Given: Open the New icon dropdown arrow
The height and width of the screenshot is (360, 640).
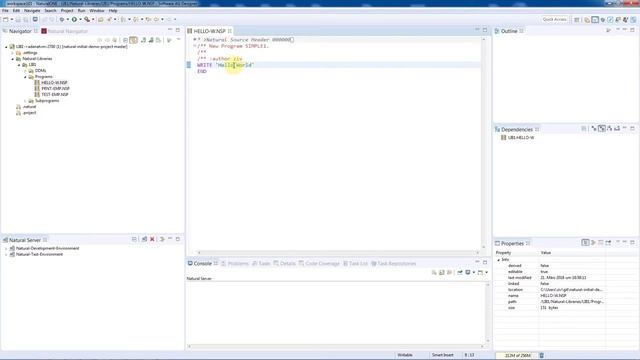Looking at the screenshot, I should click(x=12, y=20).
